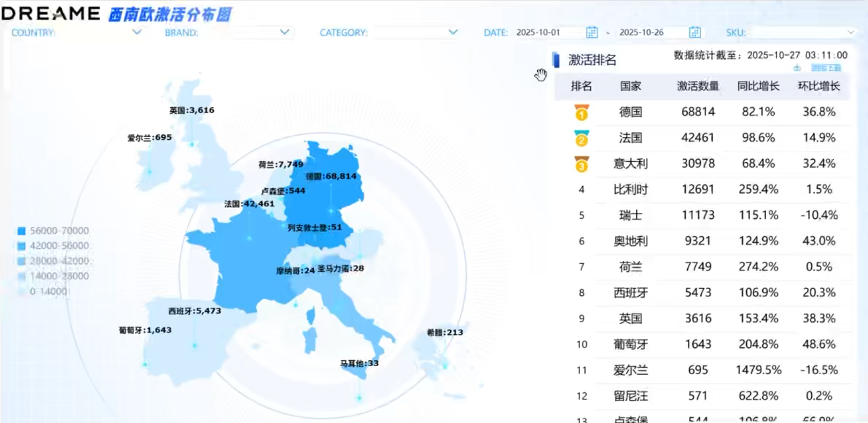The height and width of the screenshot is (423, 868).
Task: Toggle the 14000-28000 legend range
Action: tap(53, 276)
